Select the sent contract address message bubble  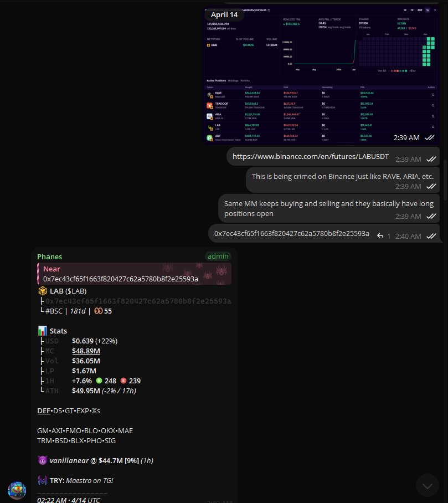click(x=324, y=234)
